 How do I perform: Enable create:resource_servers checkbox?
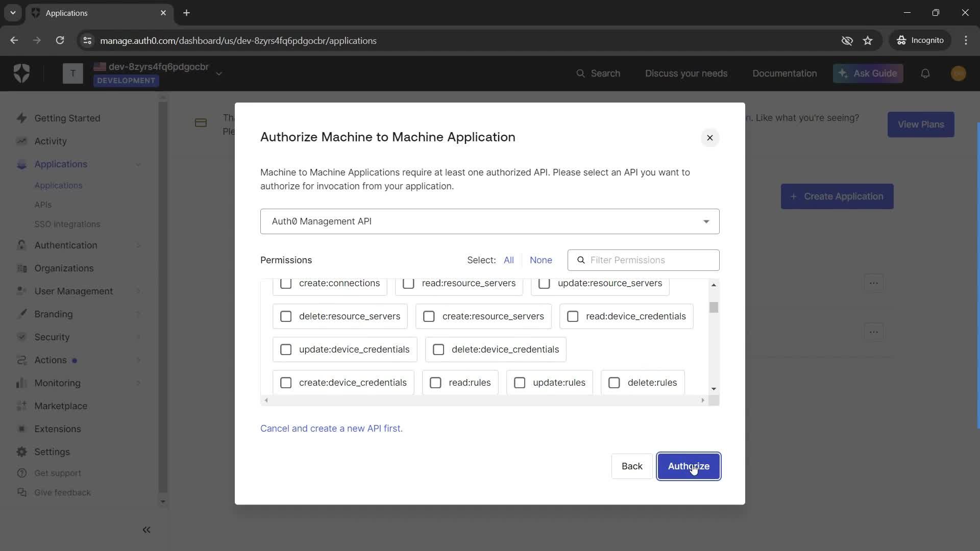[x=429, y=316]
